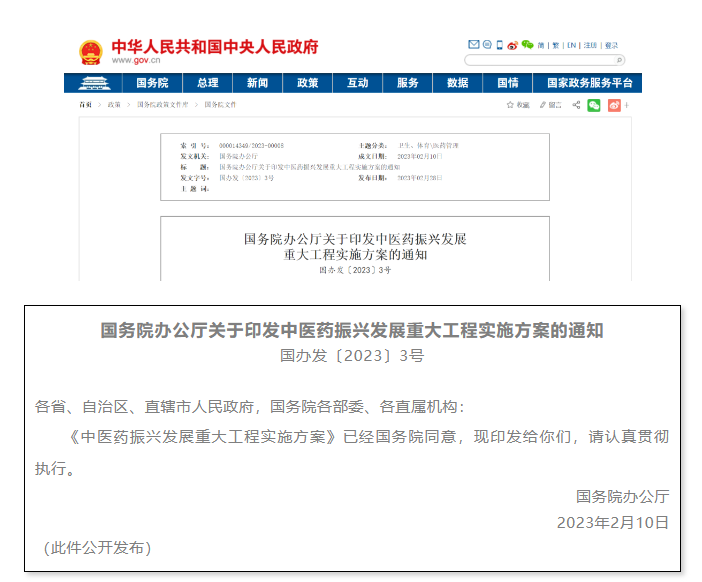Click the share icon in article toolbar

tap(576, 105)
